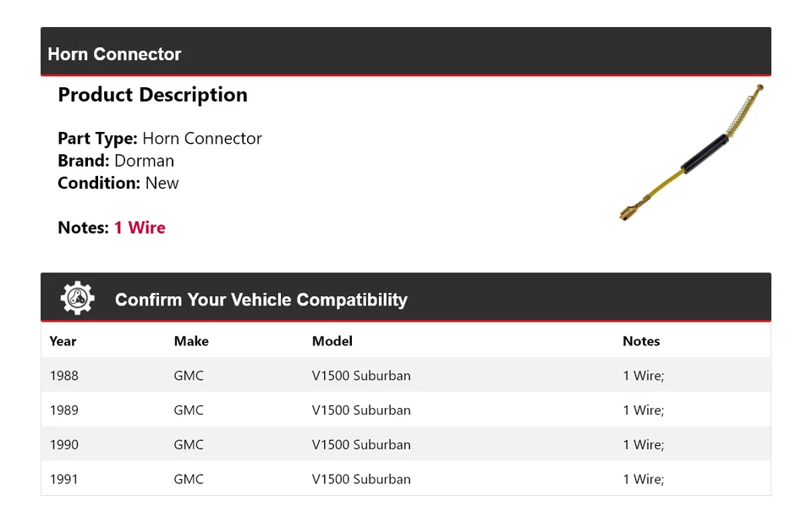The image size is (812, 523).
Task: Click the Condition: New text
Action: point(118,183)
